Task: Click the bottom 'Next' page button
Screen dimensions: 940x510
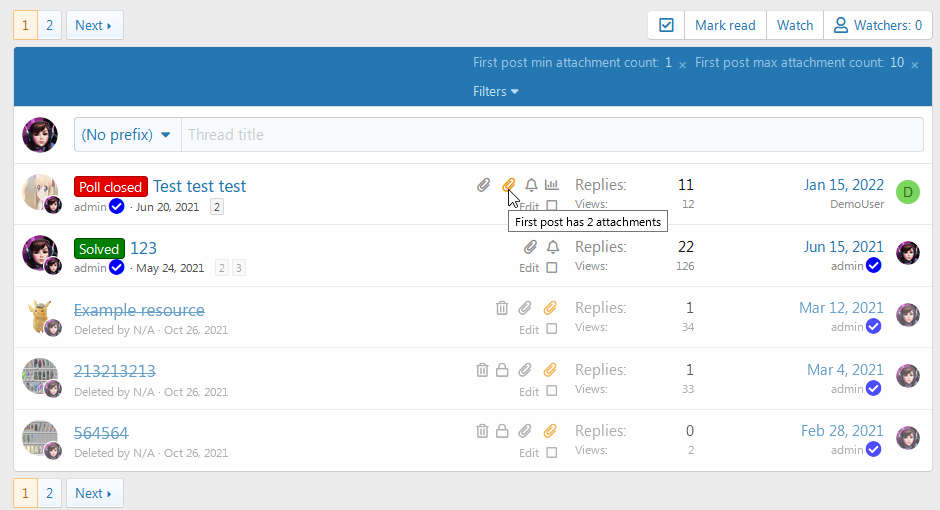Action: 94,493
